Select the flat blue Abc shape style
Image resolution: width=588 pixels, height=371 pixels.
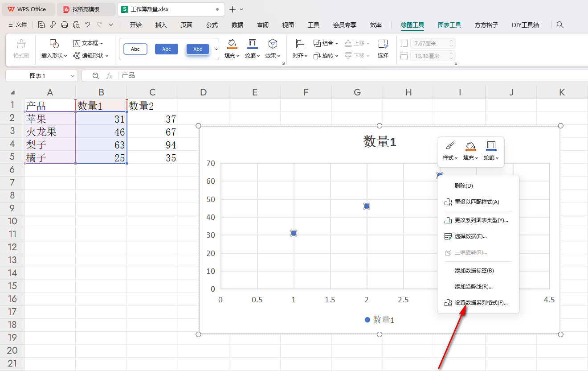click(167, 49)
